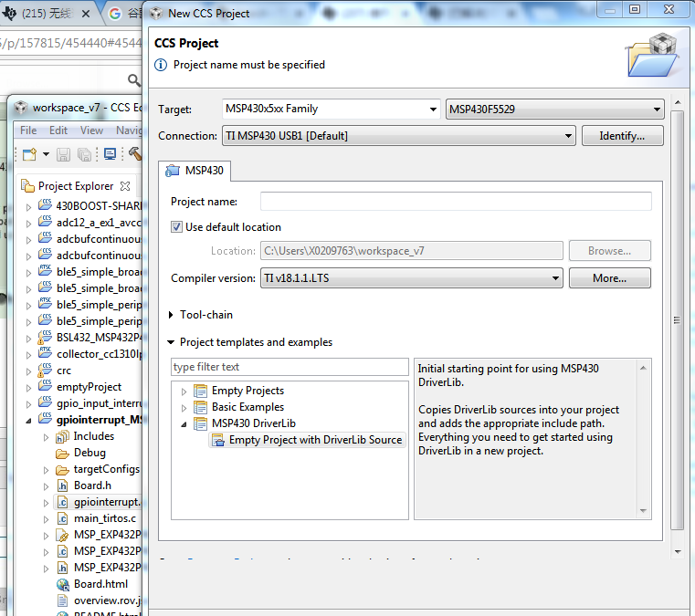Select the gpio_input_interrupt project
The height and width of the screenshot is (616, 695).
pos(100,403)
